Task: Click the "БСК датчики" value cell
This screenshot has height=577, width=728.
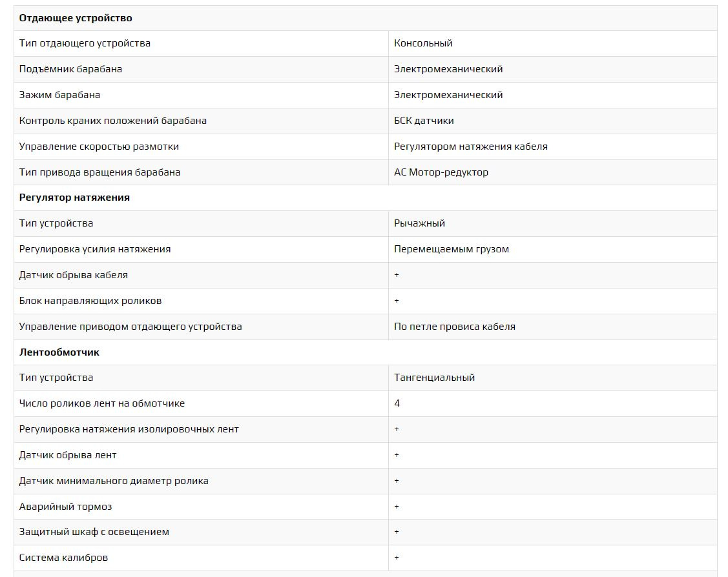Action: click(x=424, y=121)
